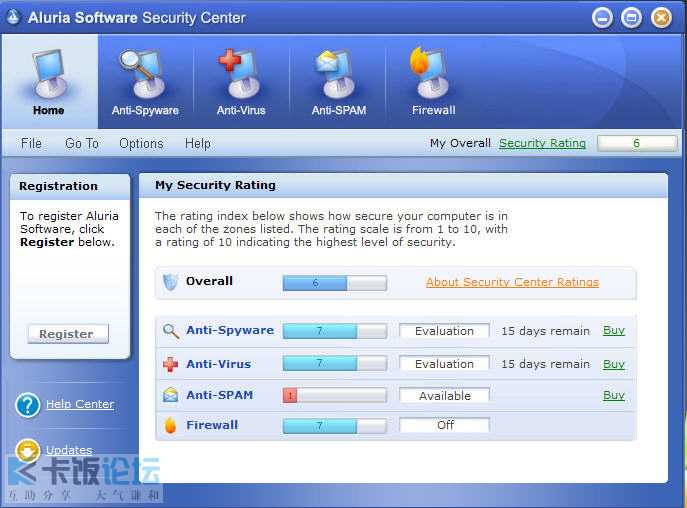Click the yellow Updates download icon
This screenshot has width=687, height=508.
[x=28, y=451]
